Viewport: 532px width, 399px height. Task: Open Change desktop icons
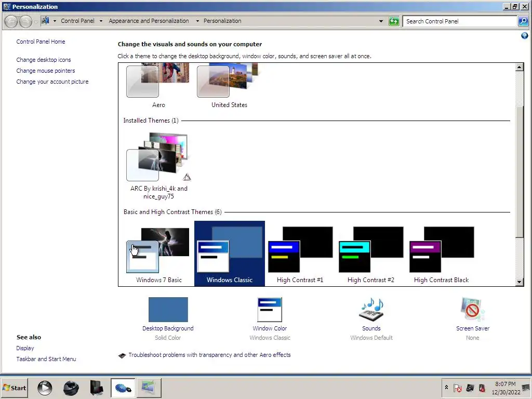click(x=44, y=60)
